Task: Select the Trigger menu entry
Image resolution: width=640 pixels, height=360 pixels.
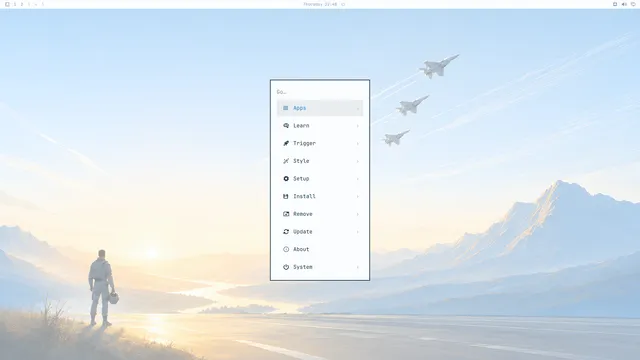Action: point(320,143)
